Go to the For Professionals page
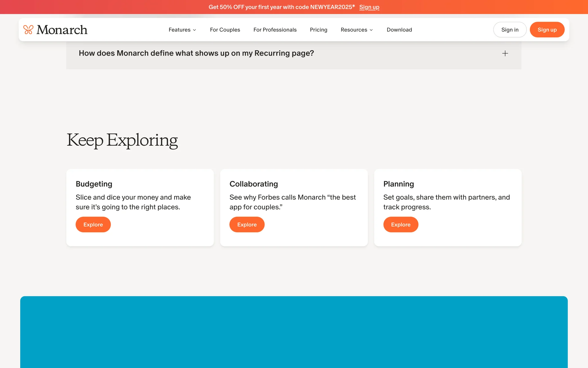Viewport: 588px width, 368px height. pyautogui.click(x=275, y=30)
